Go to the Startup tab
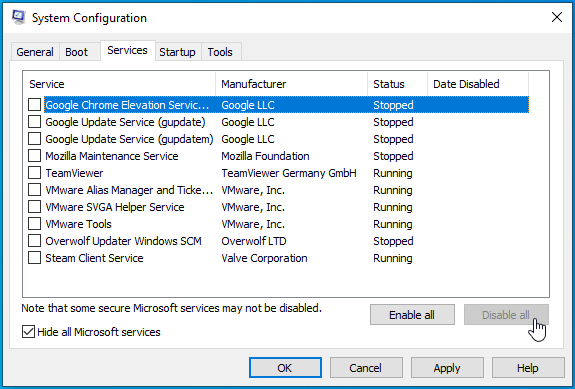 (x=177, y=52)
